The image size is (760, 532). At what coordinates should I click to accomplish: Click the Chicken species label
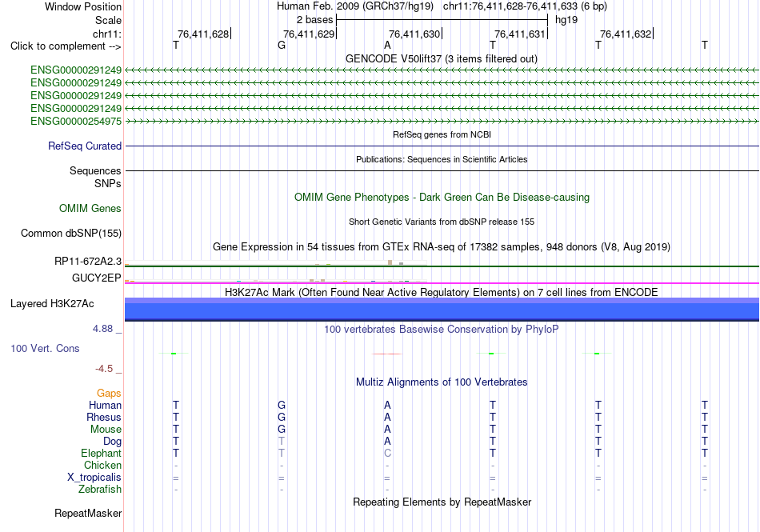(x=102, y=465)
